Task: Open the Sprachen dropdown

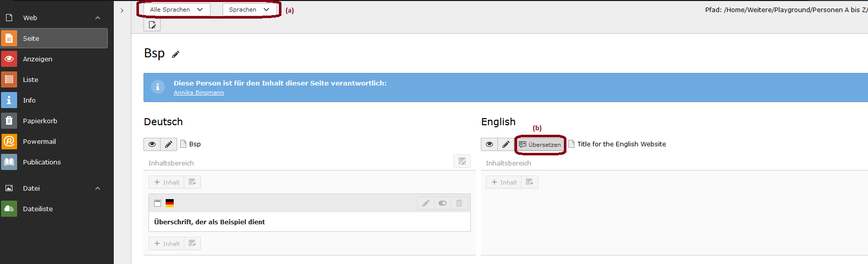Action: [250, 10]
